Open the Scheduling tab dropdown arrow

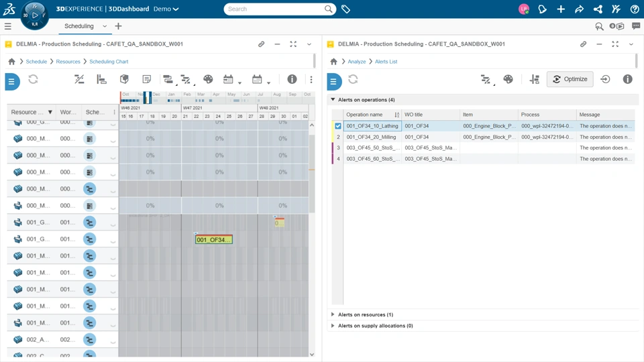(105, 26)
